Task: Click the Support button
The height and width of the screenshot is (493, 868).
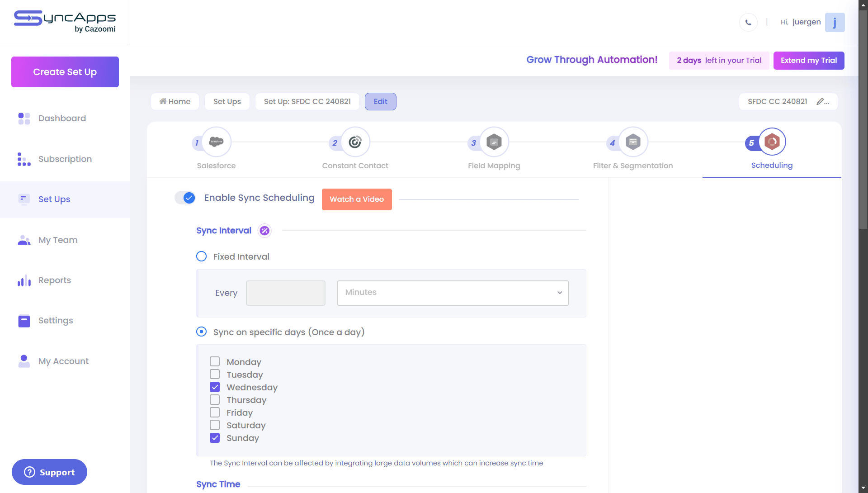Action: [x=49, y=472]
